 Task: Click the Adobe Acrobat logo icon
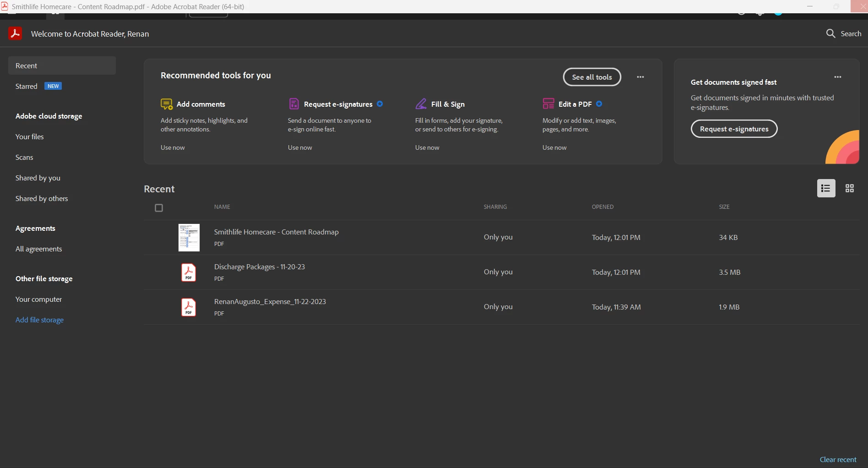15,33
